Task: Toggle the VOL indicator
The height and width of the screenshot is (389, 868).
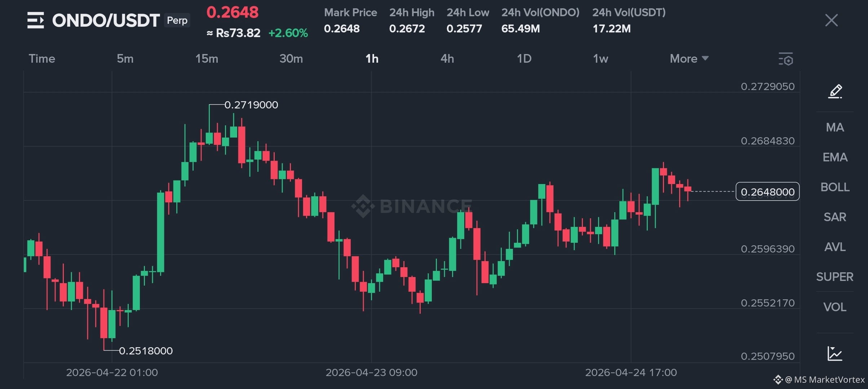Action: (x=835, y=307)
